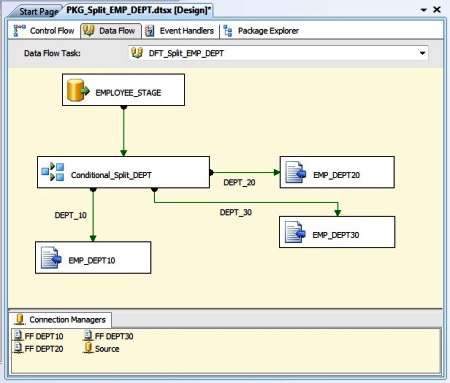Viewport: 450px width, 383px height.
Task: Click the DFT_Split_EMP_DEPT text in combo box
Action: pyautogui.click(x=186, y=53)
